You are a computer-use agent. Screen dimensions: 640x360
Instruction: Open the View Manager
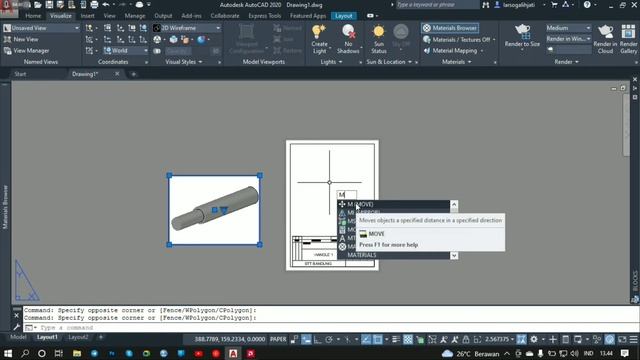tap(26, 51)
